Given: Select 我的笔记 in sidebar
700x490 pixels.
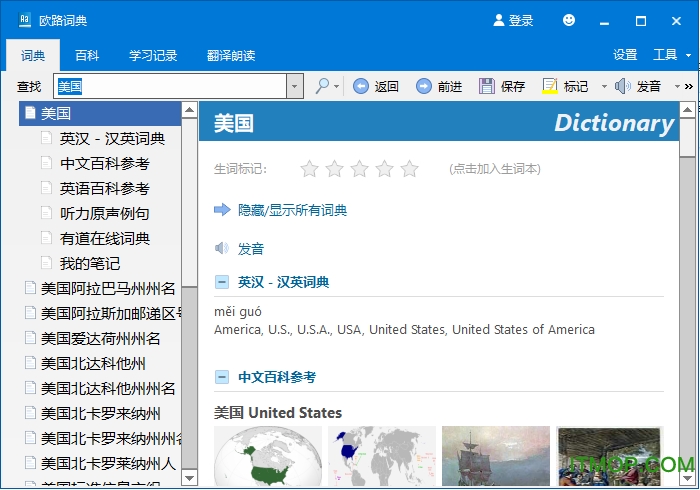Looking at the screenshot, I should pyautogui.click(x=90, y=263).
